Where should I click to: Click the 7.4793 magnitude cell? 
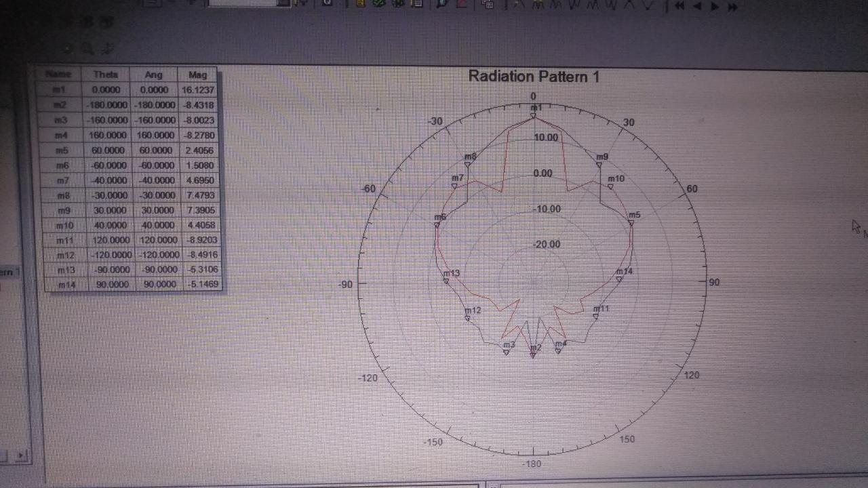coord(199,195)
